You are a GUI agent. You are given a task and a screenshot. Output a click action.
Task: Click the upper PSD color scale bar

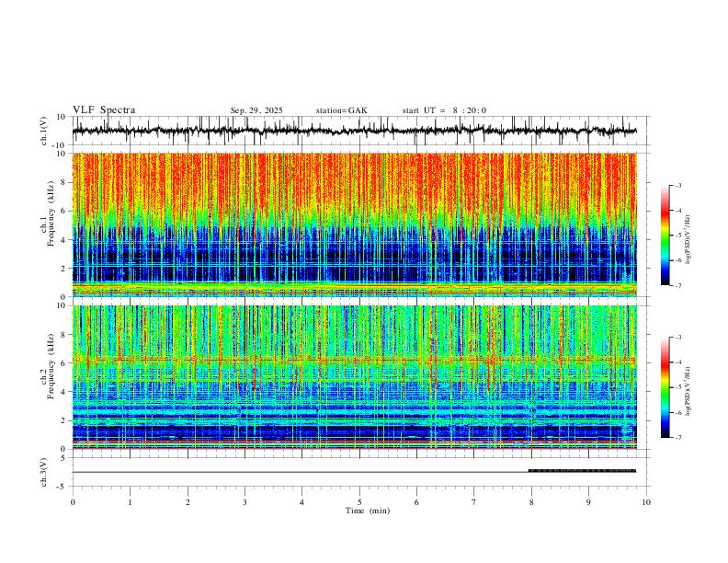point(665,236)
